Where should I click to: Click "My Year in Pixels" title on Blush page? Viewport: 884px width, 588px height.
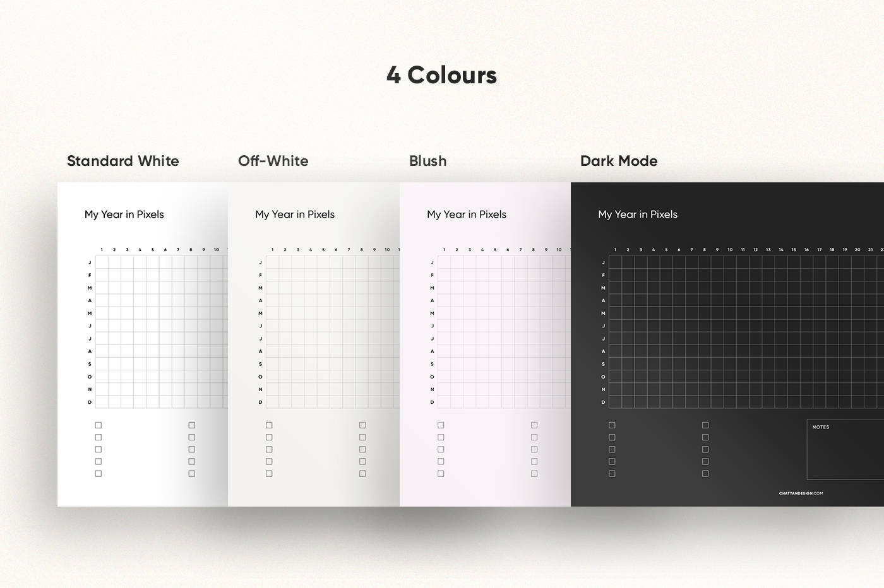[x=466, y=215]
